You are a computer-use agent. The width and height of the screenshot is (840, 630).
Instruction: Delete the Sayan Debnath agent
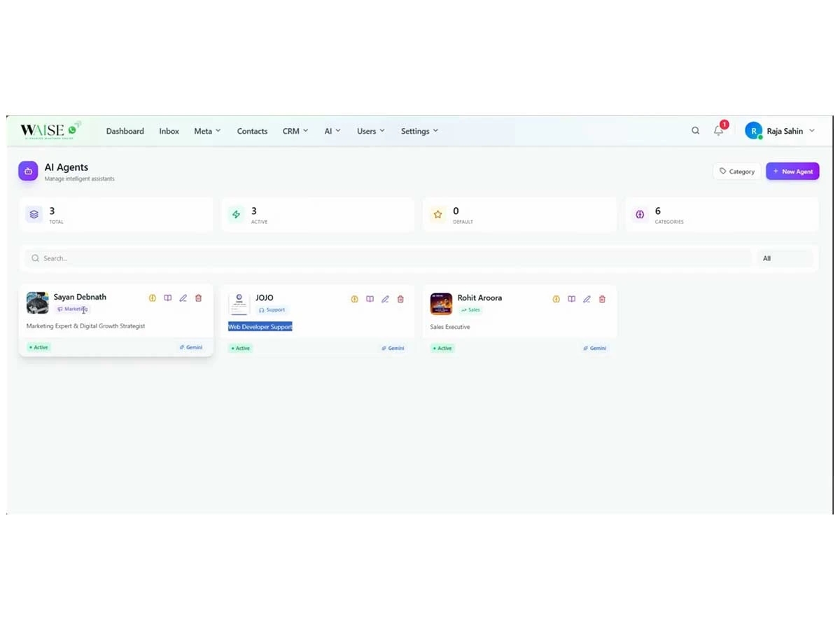point(199,298)
